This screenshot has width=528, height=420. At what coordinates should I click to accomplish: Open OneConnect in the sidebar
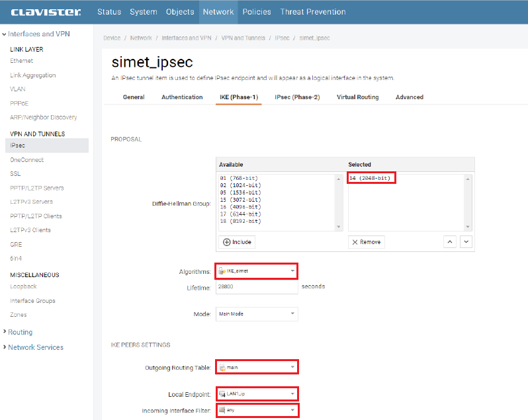(x=27, y=159)
